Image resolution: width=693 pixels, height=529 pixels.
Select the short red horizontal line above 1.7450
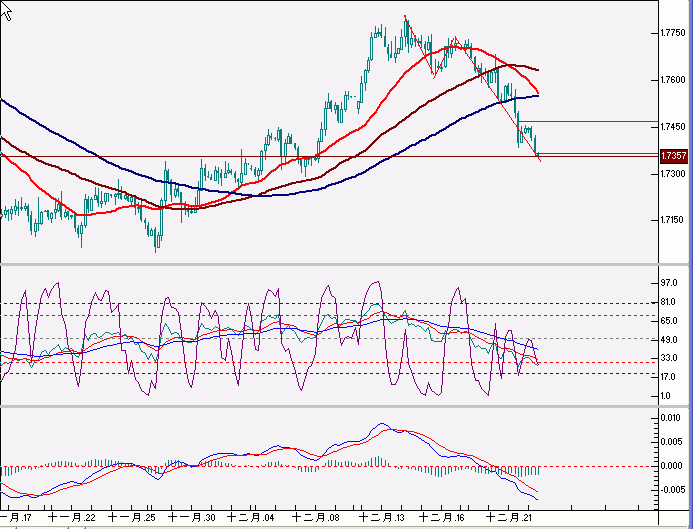tap(588, 121)
